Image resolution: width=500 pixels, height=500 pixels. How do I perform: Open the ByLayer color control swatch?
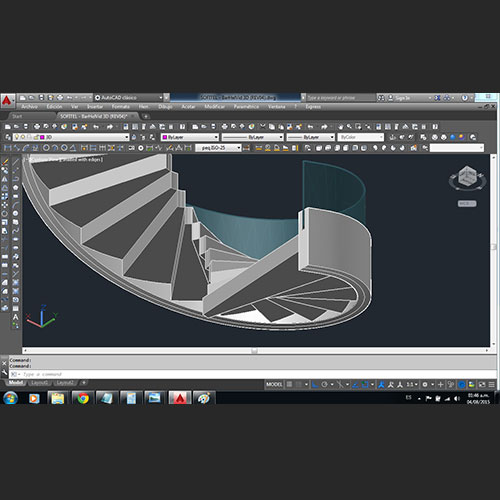coord(190,137)
